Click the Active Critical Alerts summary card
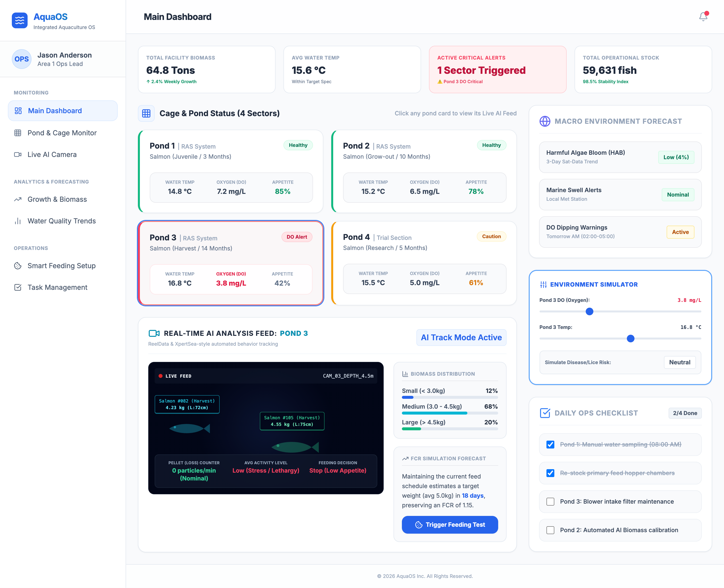724x588 pixels. pyautogui.click(x=498, y=69)
